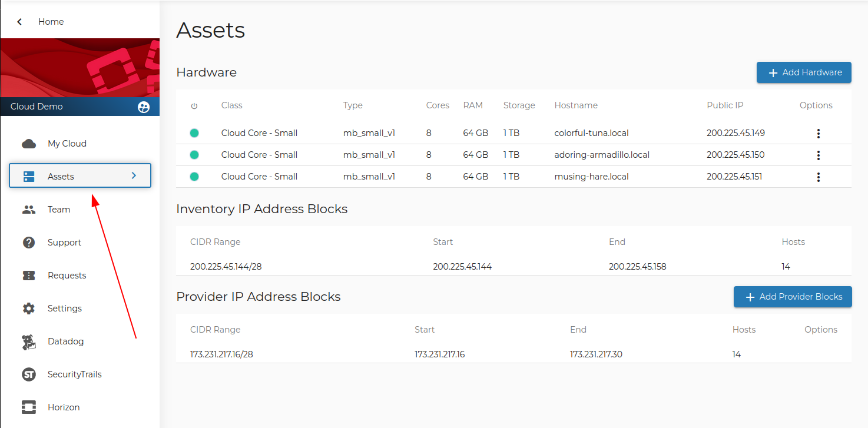The width and height of the screenshot is (868, 428).
Task: Expand the Assets chevron arrow in the sidebar
Action: [x=134, y=175]
